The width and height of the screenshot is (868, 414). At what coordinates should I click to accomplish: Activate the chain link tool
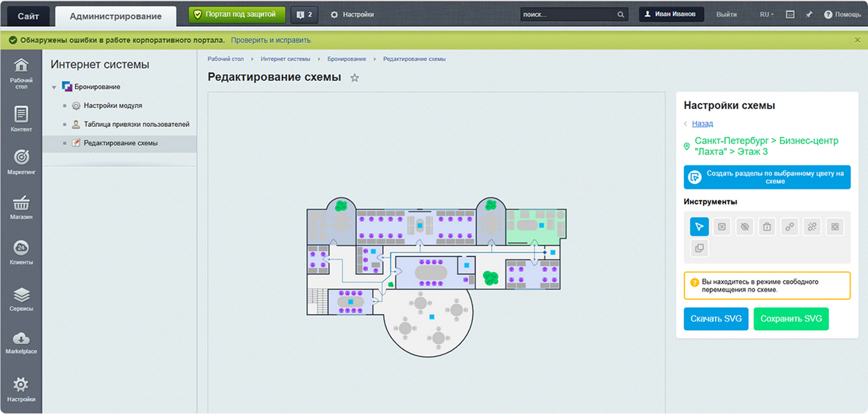[x=790, y=227]
